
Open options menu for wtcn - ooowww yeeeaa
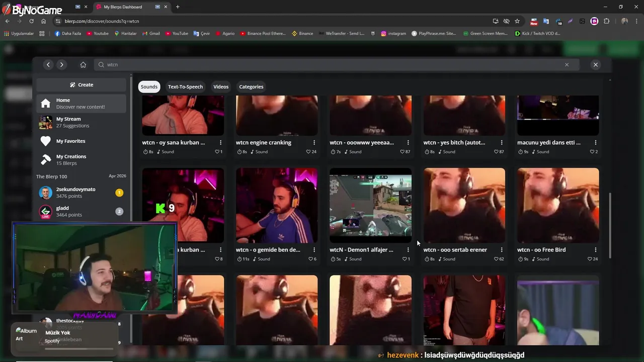[x=408, y=143]
